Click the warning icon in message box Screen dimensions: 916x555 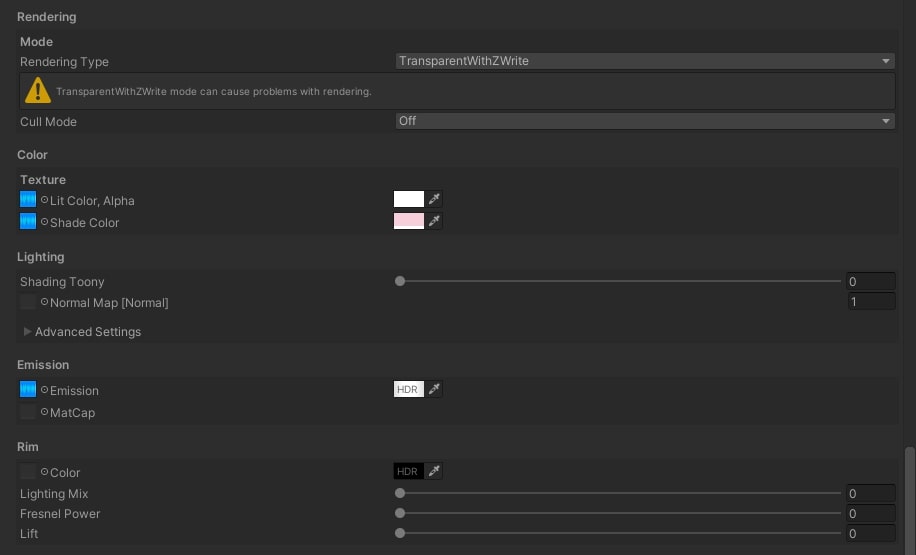[x=38, y=91]
